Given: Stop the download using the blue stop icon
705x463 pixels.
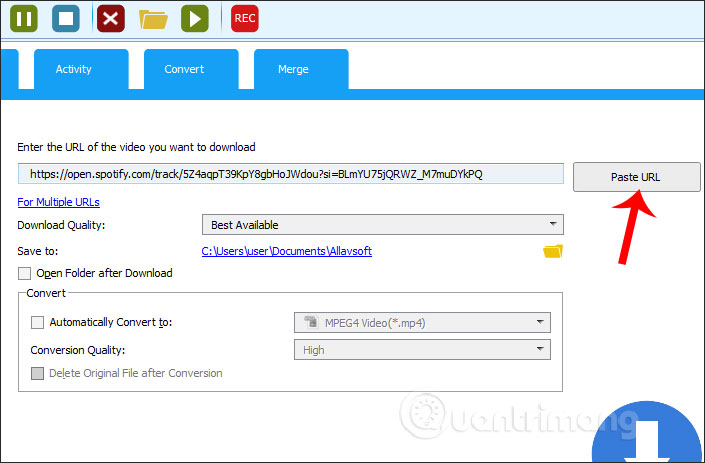Looking at the screenshot, I should [x=66, y=18].
